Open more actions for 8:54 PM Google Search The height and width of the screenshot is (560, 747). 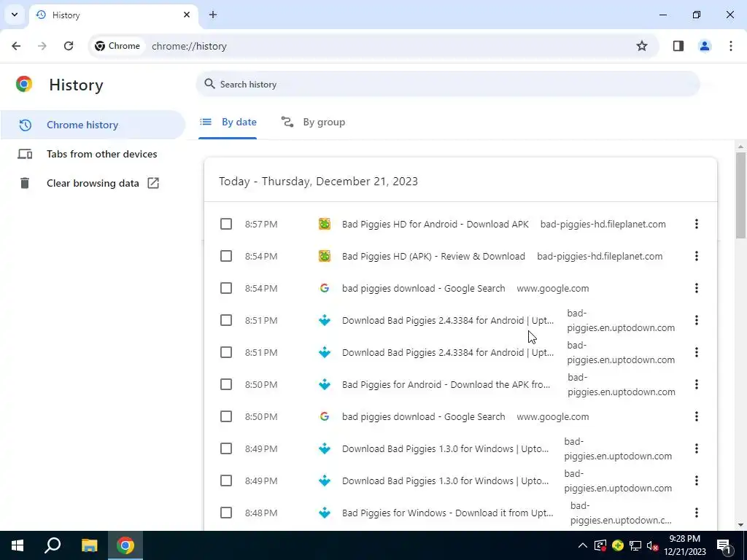coord(697,288)
